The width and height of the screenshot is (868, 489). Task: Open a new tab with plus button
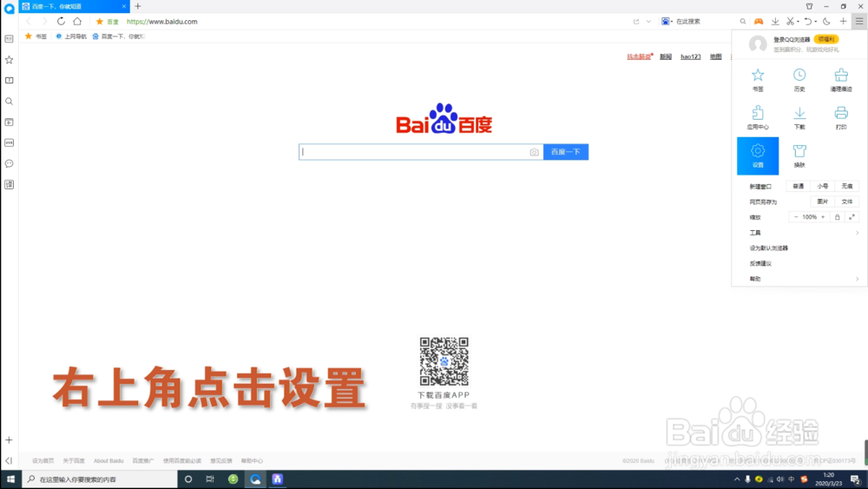tap(138, 6)
